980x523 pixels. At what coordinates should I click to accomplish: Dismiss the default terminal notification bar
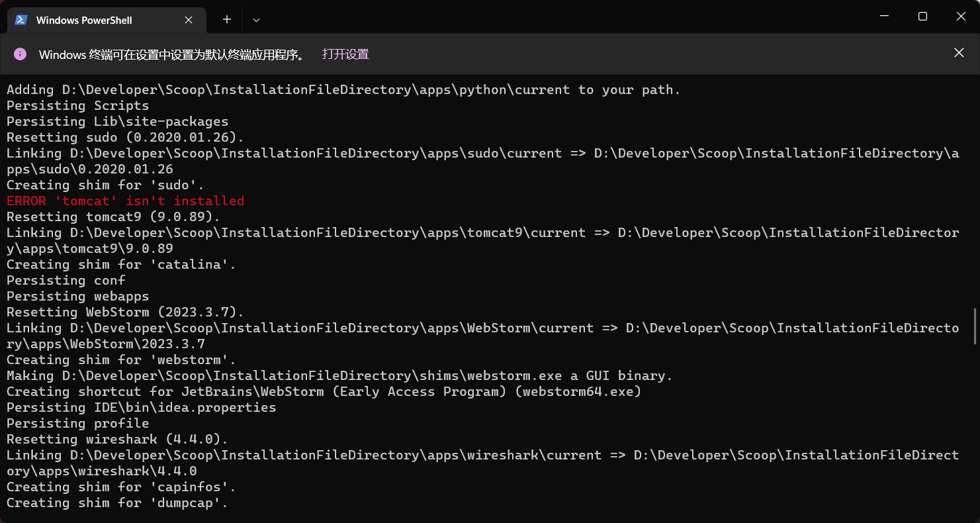(x=959, y=53)
